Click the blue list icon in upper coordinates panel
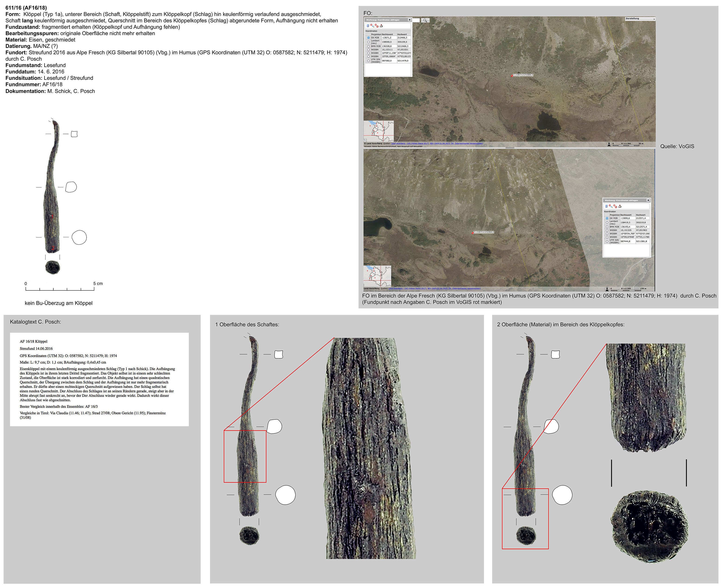721x588 pixels. 368,26
